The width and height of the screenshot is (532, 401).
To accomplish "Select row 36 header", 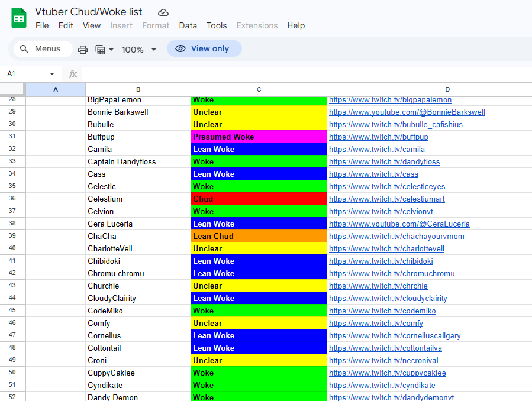I will 12,198.
